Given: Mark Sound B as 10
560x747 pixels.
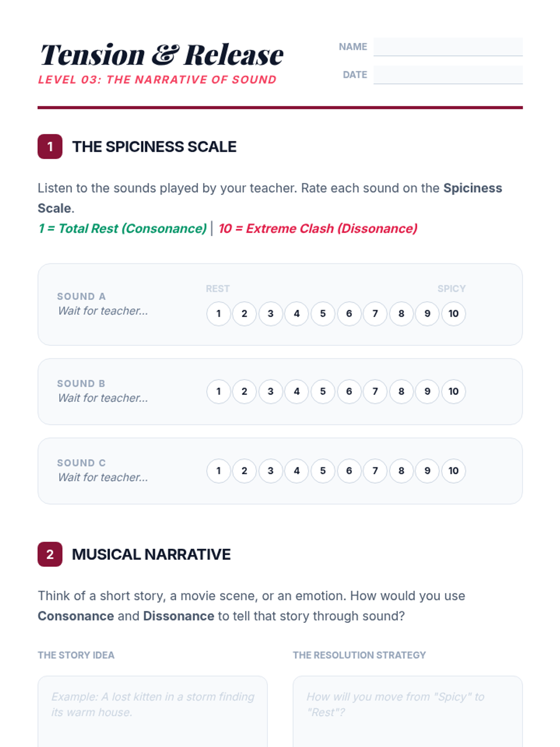Looking at the screenshot, I should pos(454,392).
